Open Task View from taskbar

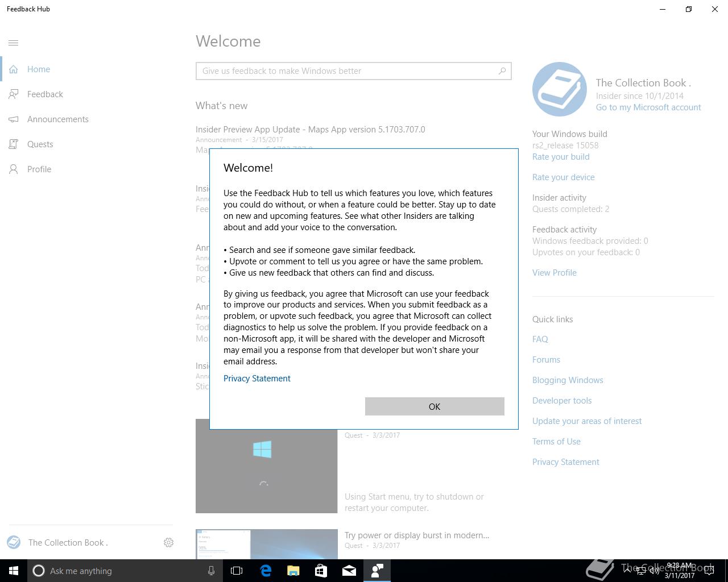[237, 571]
